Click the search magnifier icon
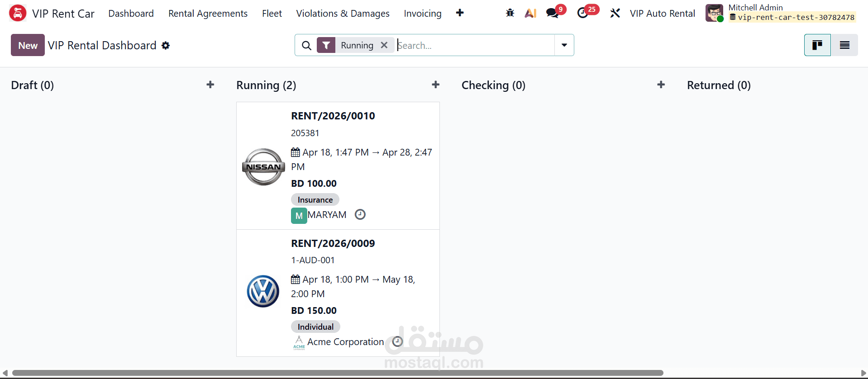Viewport: 868px width, 379px height. (306, 45)
